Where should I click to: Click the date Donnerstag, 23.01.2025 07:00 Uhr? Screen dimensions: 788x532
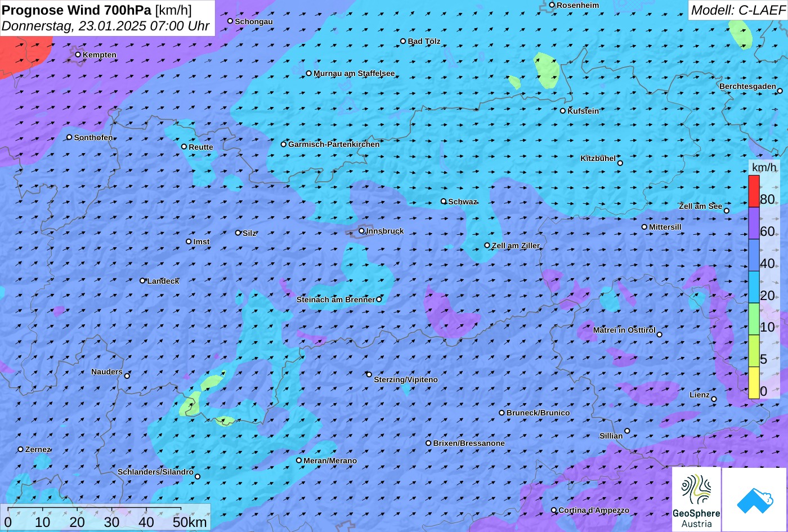(x=106, y=26)
